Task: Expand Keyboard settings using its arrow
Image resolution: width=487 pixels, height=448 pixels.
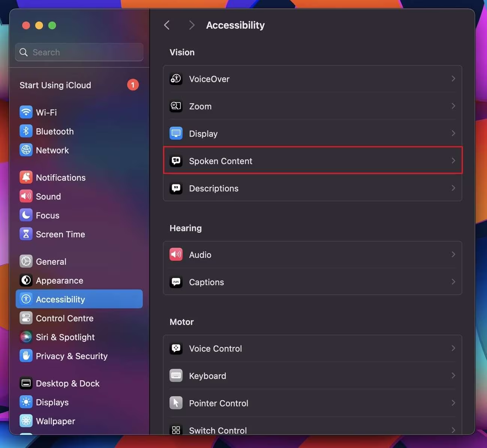Action: (x=453, y=375)
